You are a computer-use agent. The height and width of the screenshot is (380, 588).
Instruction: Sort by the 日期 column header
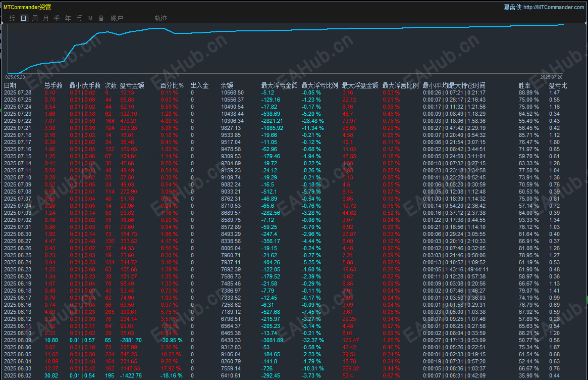(10, 85)
